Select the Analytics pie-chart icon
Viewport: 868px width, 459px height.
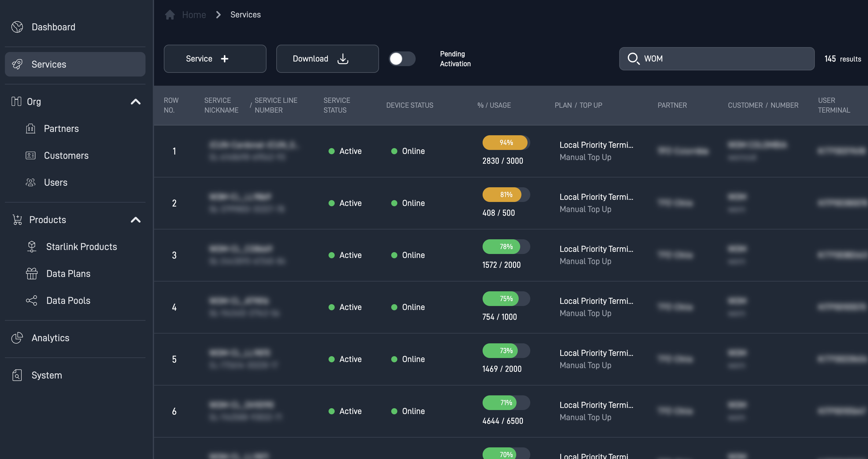click(x=17, y=338)
